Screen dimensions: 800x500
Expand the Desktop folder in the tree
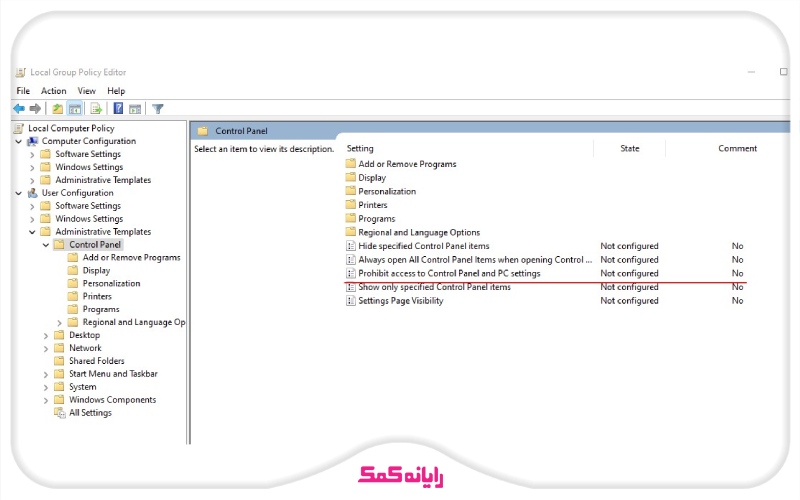click(46, 335)
